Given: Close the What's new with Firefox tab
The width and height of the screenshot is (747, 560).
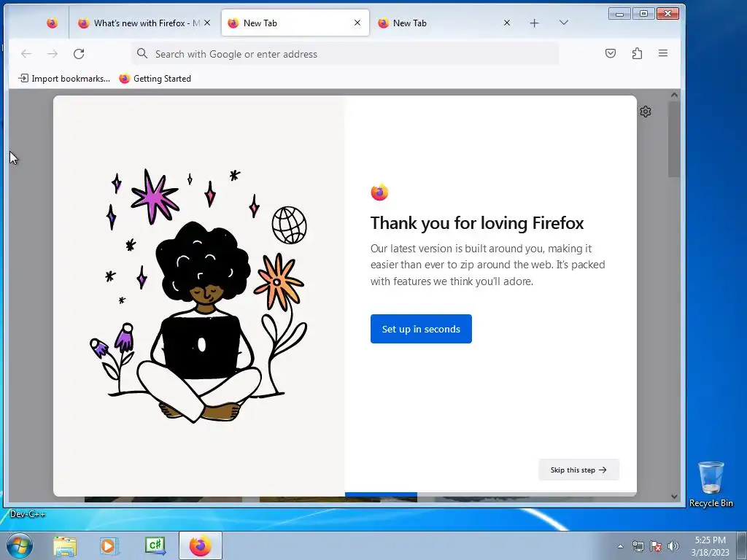Looking at the screenshot, I should click(207, 23).
